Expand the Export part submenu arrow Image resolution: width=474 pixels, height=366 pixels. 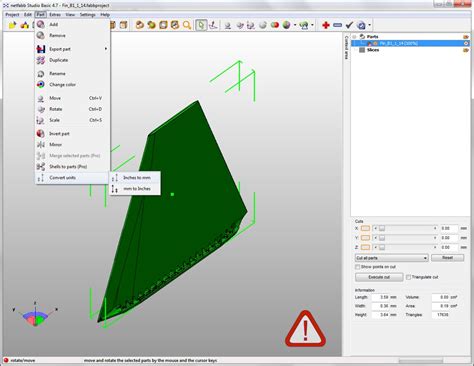[x=106, y=49]
